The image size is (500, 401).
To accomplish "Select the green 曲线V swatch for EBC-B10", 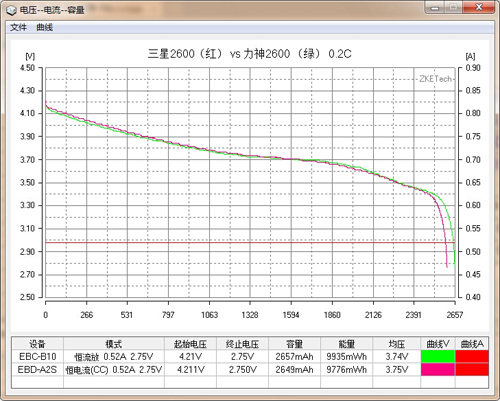I will [438, 356].
